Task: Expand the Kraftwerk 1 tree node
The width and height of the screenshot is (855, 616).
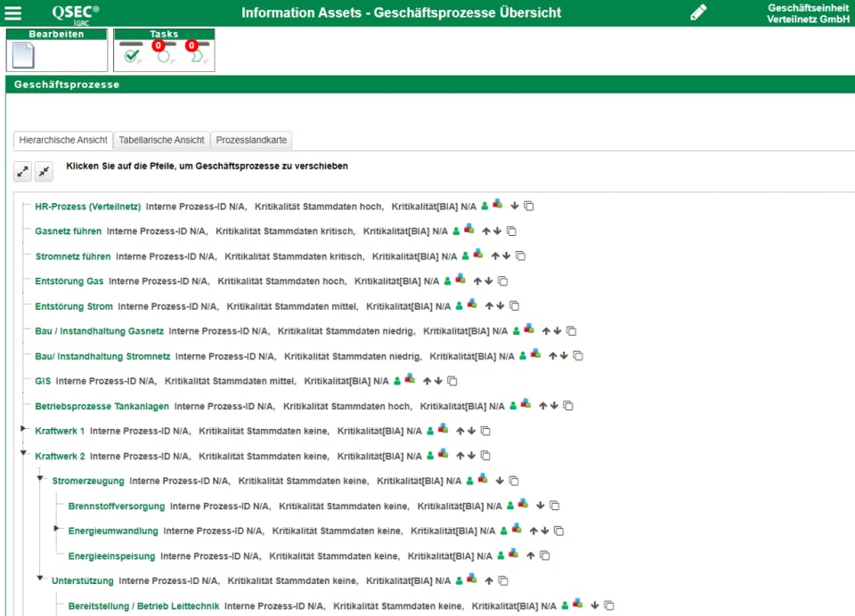Action: 23,428
